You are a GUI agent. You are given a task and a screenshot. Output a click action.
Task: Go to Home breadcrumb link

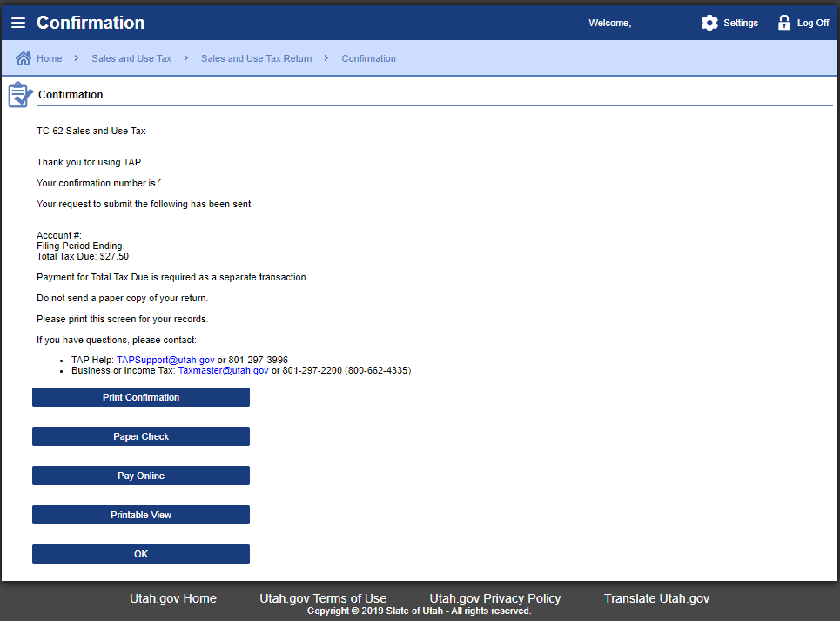(49, 58)
